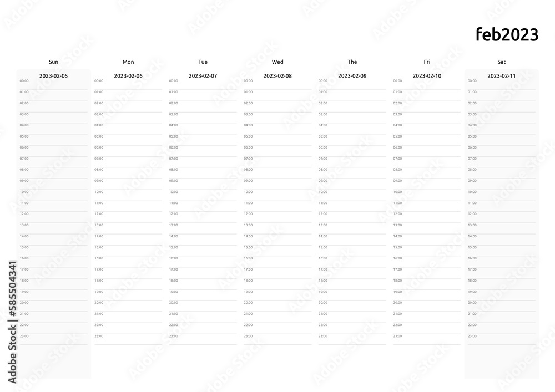
Task: Click Friday's 18:00 time slot
Action: point(427,284)
